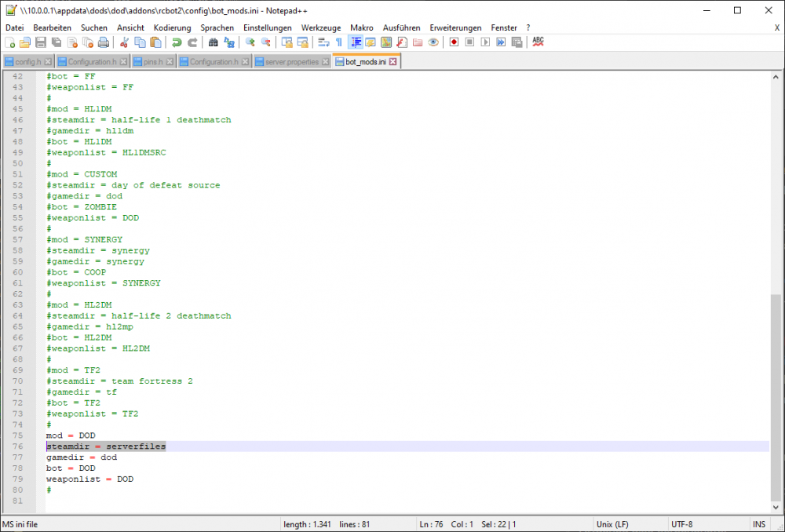The height and width of the screenshot is (532, 785).
Task: Click the Unix (LF) status bar entry
Action: [612, 524]
